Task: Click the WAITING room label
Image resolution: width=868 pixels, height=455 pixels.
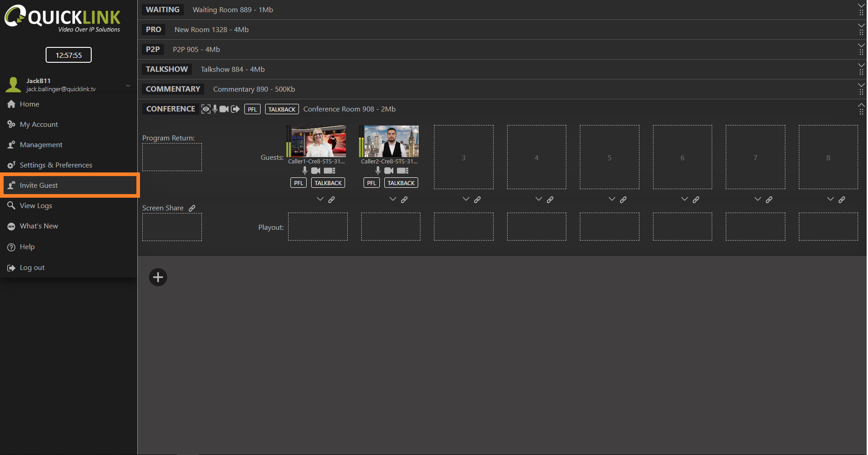Action: pos(163,9)
